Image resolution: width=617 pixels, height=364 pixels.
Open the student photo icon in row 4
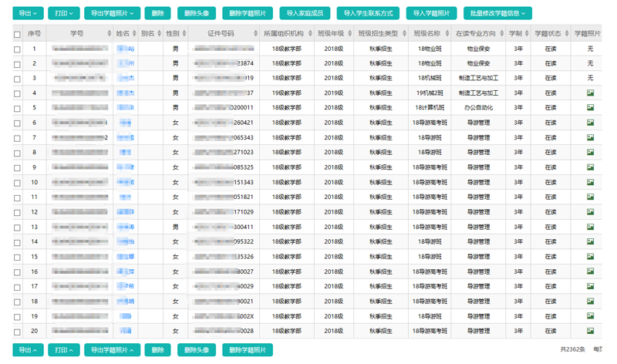(x=590, y=93)
